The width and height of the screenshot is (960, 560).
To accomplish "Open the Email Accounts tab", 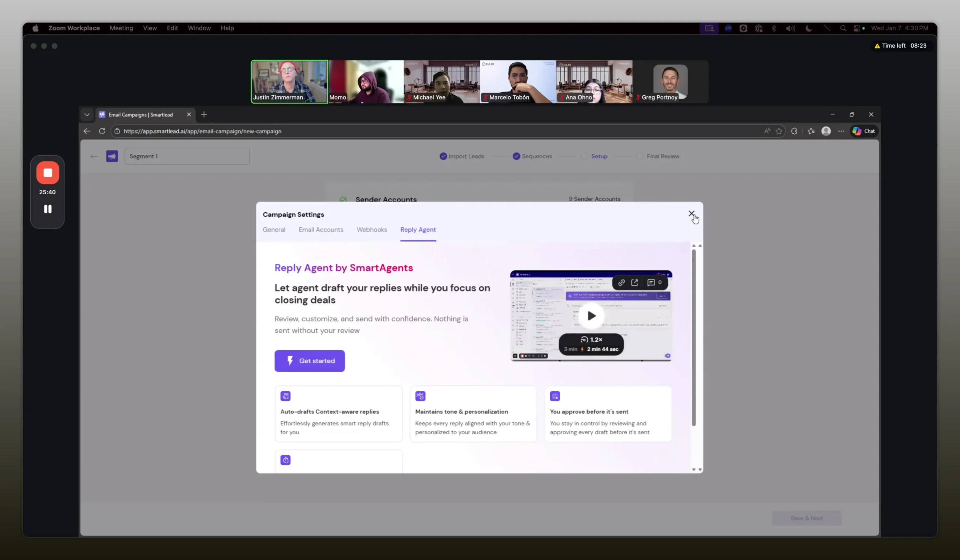I will (321, 230).
